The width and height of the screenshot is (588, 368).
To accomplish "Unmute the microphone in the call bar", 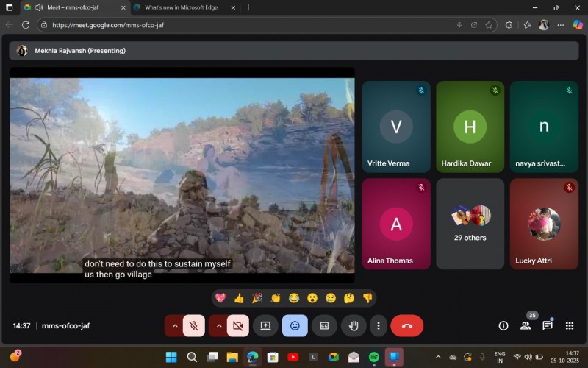I will click(x=194, y=325).
